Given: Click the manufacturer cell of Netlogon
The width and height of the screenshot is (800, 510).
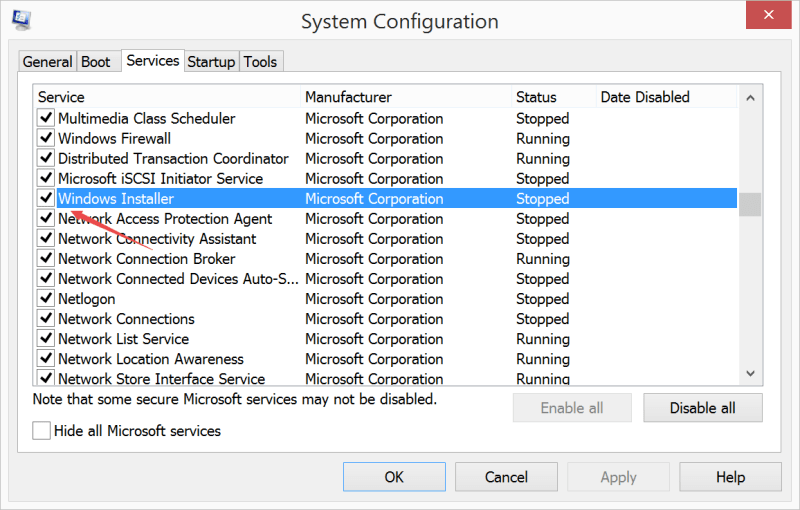Looking at the screenshot, I should coord(374,299).
